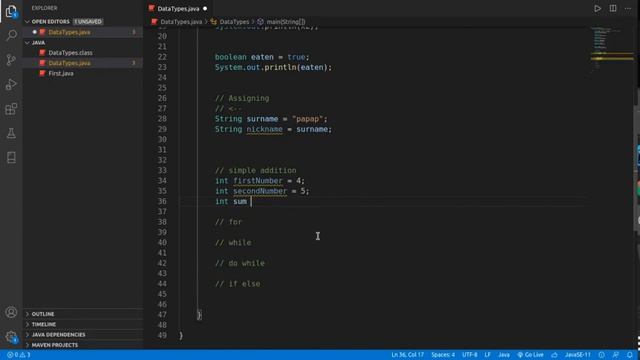The height and width of the screenshot is (360, 640).
Task: Open the Explorer view in activity bar
Action: (11, 11)
